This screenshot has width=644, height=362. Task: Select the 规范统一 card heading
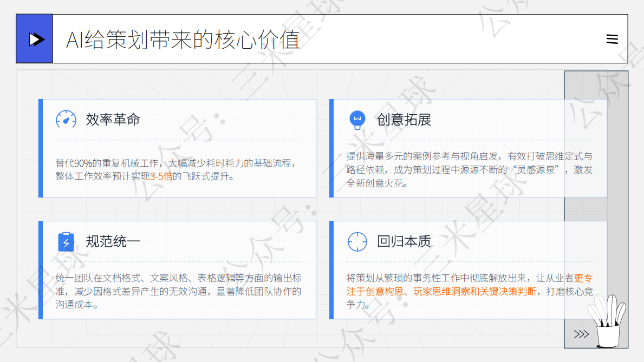(113, 241)
